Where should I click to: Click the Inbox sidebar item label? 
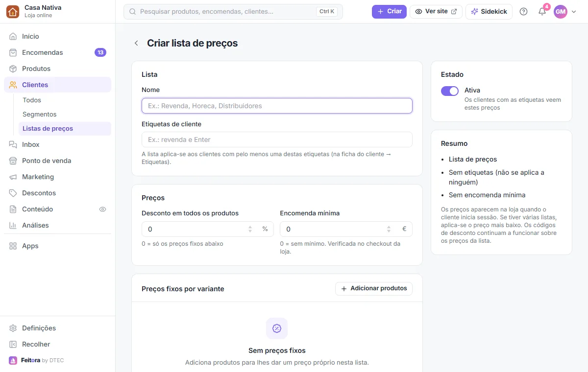point(31,144)
